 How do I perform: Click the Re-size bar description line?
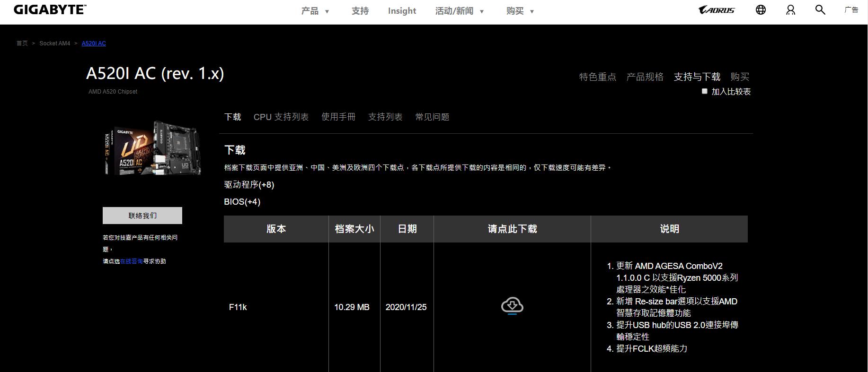pyautogui.click(x=677, y=307)
